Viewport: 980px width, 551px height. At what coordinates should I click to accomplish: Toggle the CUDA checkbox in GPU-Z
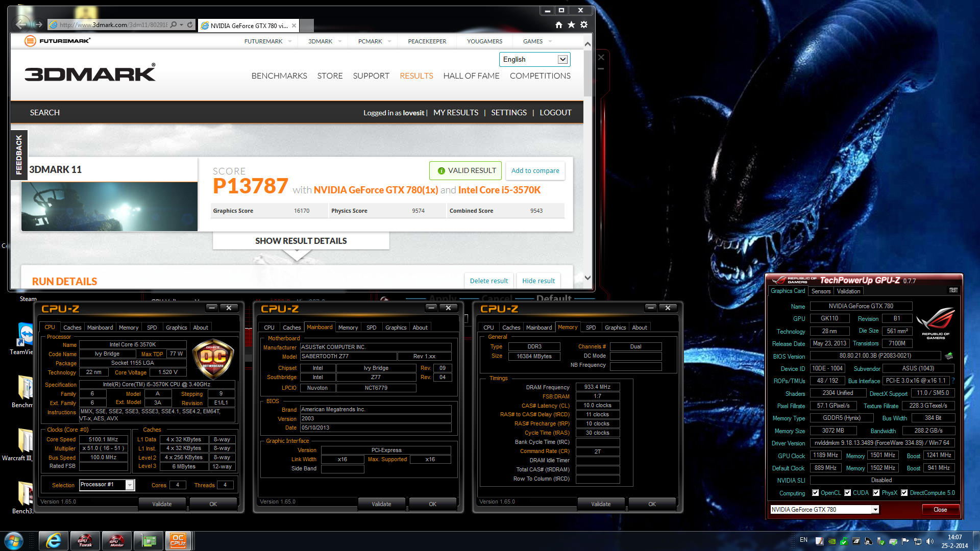[x=847, y=493]
